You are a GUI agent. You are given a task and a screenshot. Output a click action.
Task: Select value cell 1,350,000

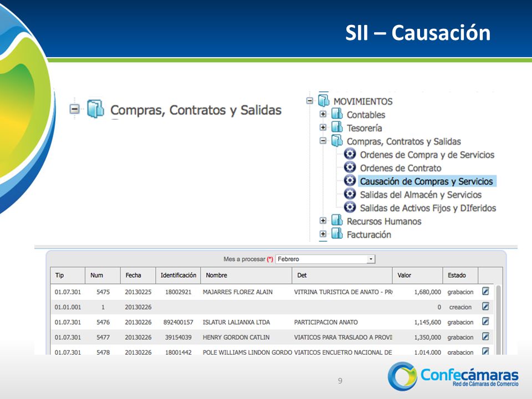[x=427, y=337]
